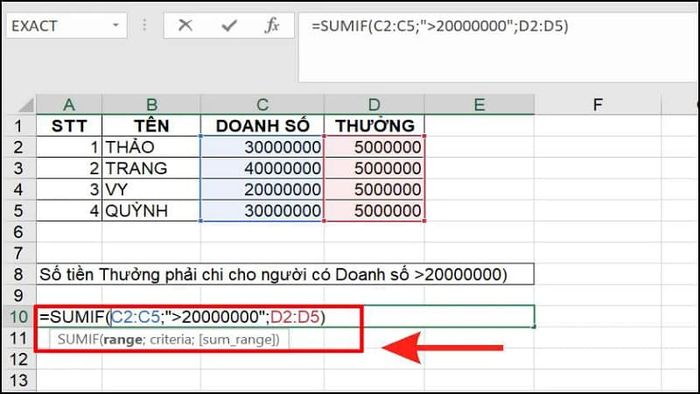This screenshot has height=394, width=700.
Task: Click THẢO's 30000000 sales cell
Action: (262, 147)
